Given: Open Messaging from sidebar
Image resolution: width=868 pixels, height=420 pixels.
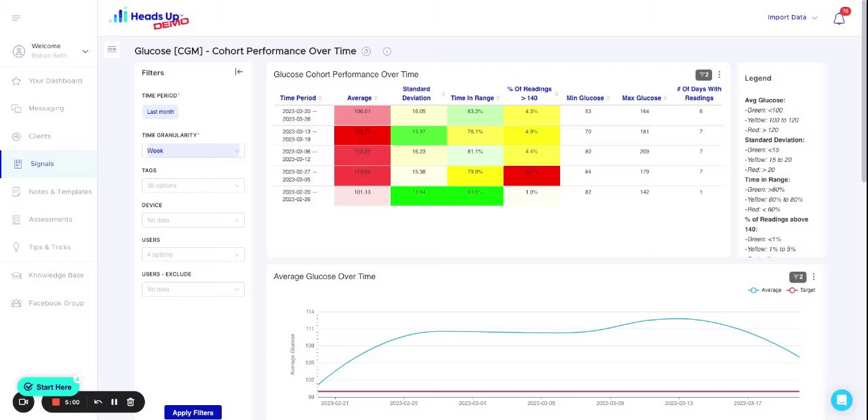Looking at the screenshot, I should (48, 108).
